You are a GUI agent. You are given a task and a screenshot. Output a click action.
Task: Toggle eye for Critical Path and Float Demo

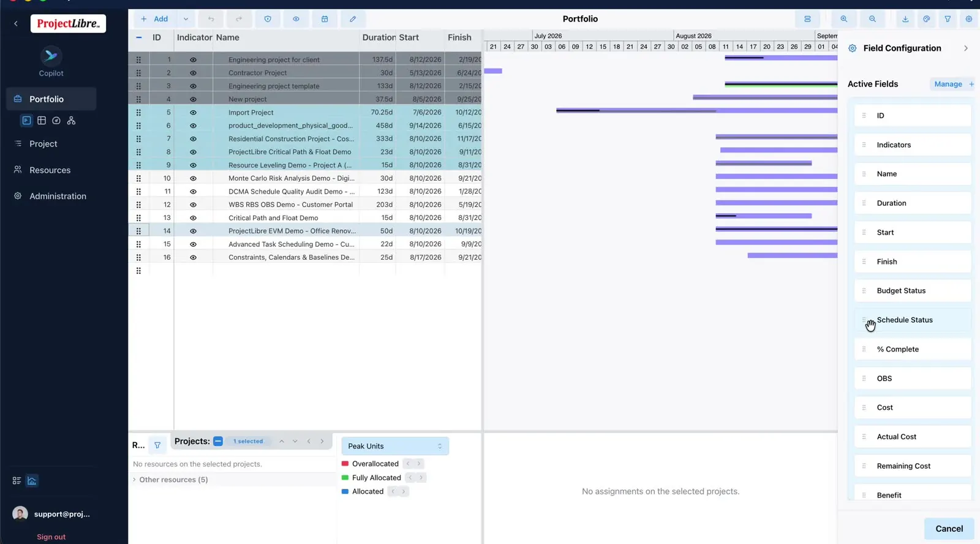coord(193,218)
